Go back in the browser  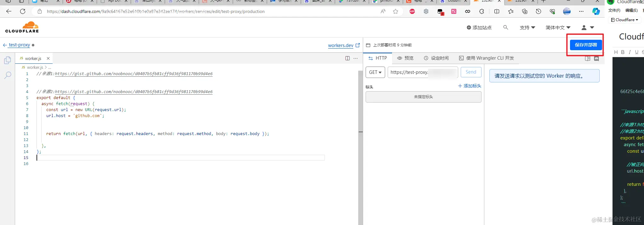(x=9, y=11)
